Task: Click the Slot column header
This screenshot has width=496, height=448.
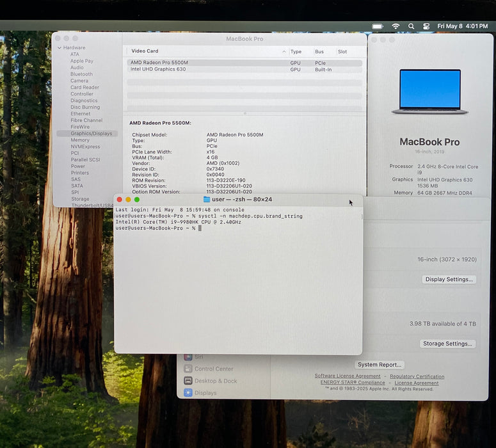Action: click(x=342, y=52)
